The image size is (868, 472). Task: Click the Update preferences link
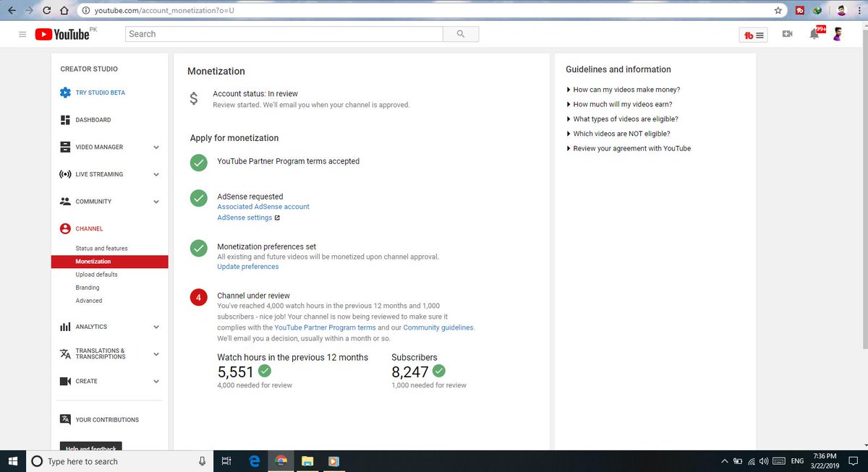click(248, 267)
